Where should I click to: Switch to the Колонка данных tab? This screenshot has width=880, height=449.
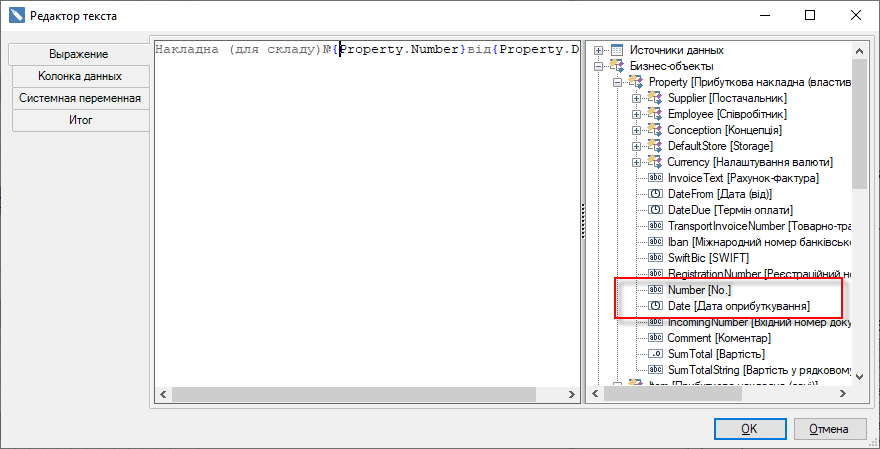pyautogui.click(x=80, y=76)
